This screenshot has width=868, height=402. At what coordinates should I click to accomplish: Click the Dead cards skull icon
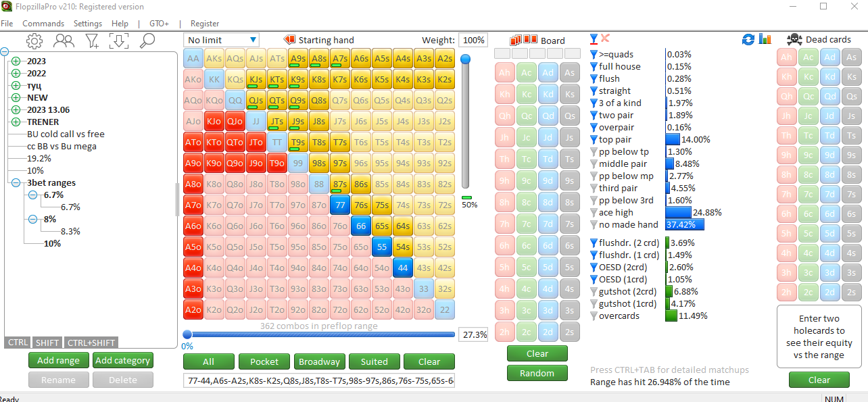tap(794, 40)
